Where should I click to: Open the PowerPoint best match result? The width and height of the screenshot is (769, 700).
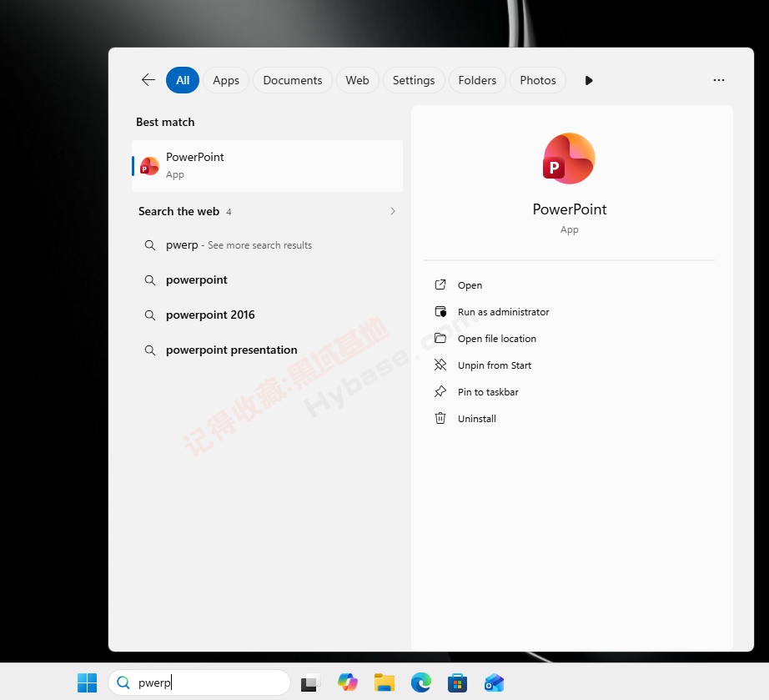[267, 166]
